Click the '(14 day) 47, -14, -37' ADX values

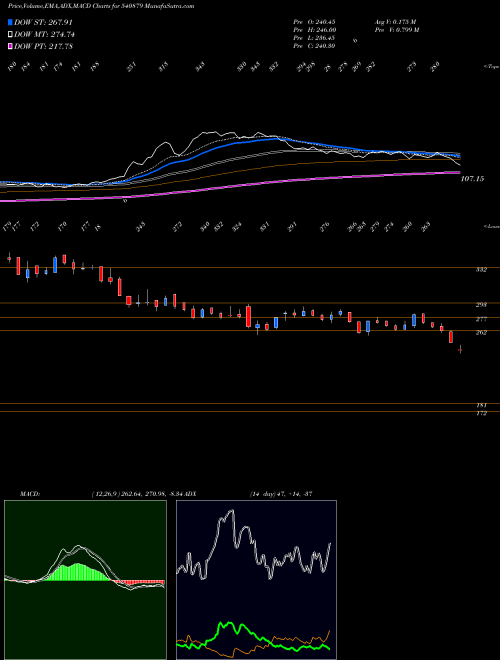[280, 493]
